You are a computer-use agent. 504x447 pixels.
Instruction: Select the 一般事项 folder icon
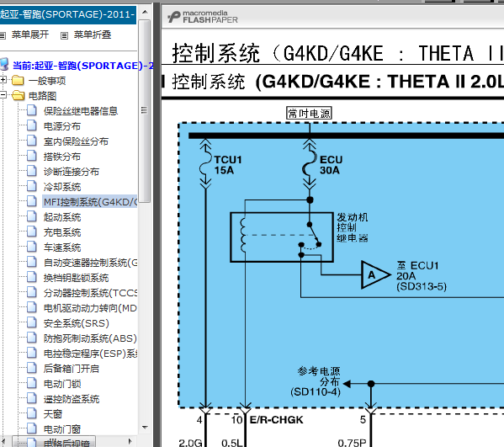18,80
